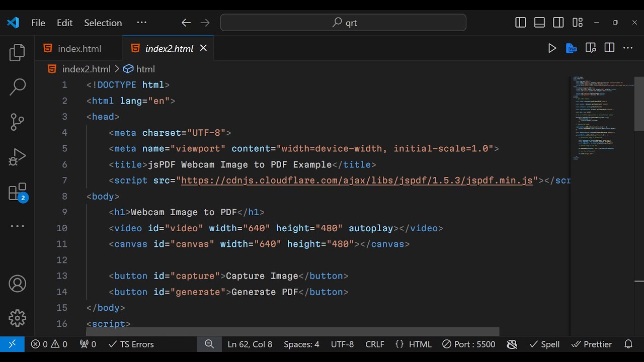This screenshot has height=362, width=644.
Task: Open the File menu
Action: click(38, 23)
